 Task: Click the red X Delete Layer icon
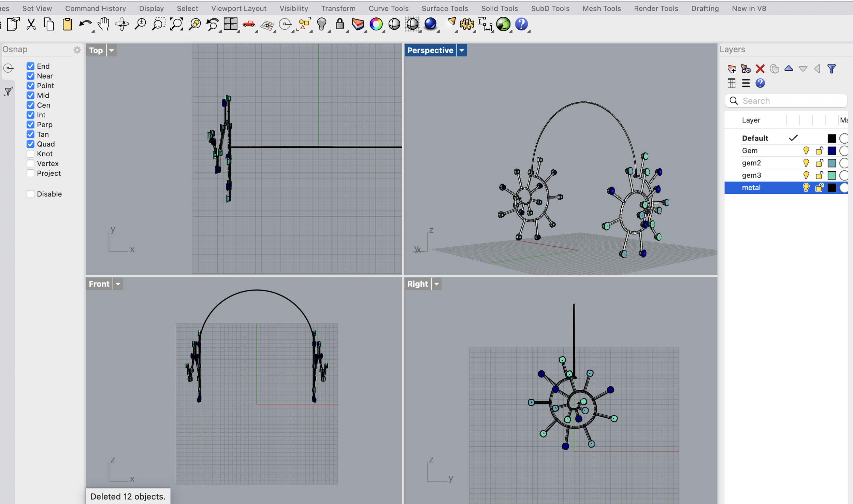coord(760,69)
